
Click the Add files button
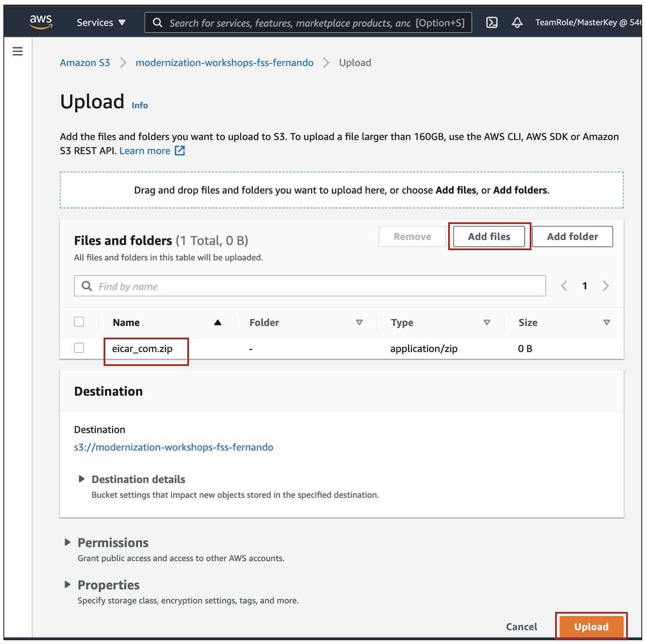click(x=489, y=237)
